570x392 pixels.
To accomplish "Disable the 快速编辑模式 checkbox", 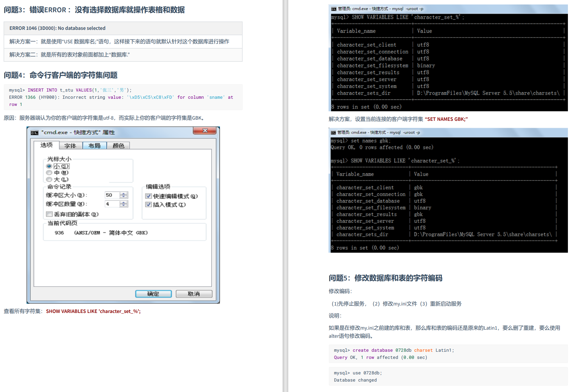I will click(148, 196).
